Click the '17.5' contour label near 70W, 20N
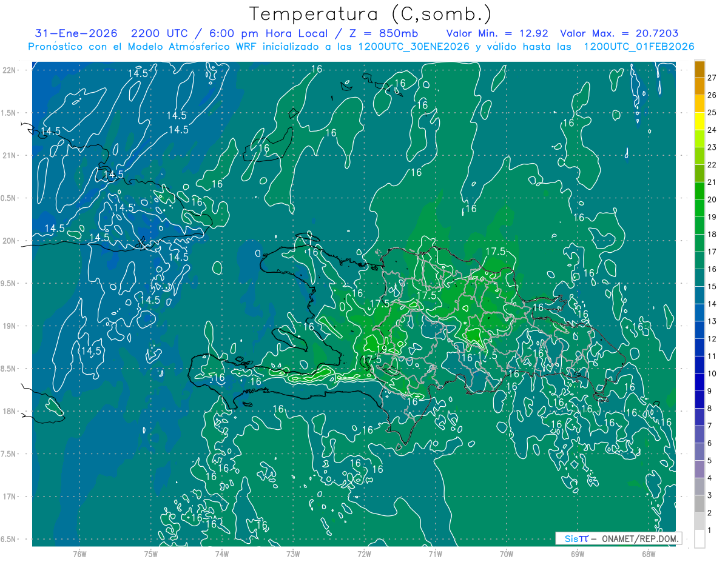The image size is (728, 562). (x=496, y=251)
